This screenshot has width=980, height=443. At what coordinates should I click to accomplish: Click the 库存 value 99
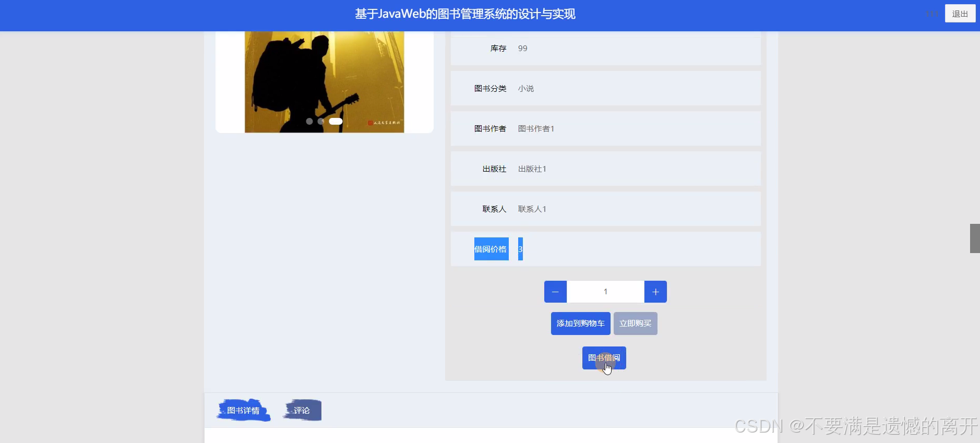click(522, 49)
